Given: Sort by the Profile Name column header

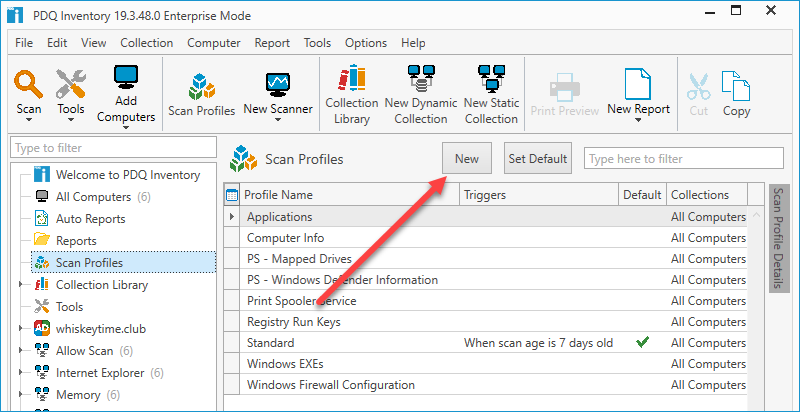Looking at the screenshot, I should click(349, 195).
